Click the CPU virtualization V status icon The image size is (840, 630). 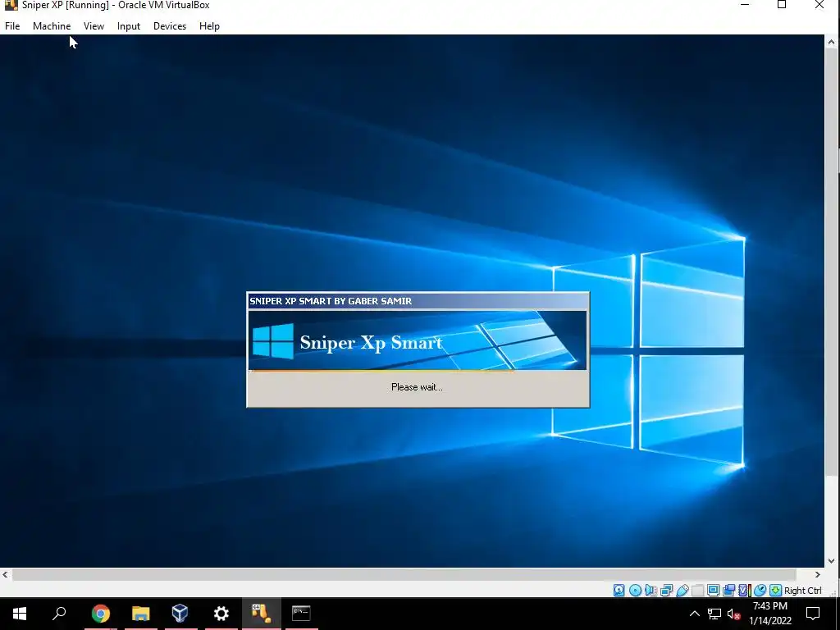[744, 591]
